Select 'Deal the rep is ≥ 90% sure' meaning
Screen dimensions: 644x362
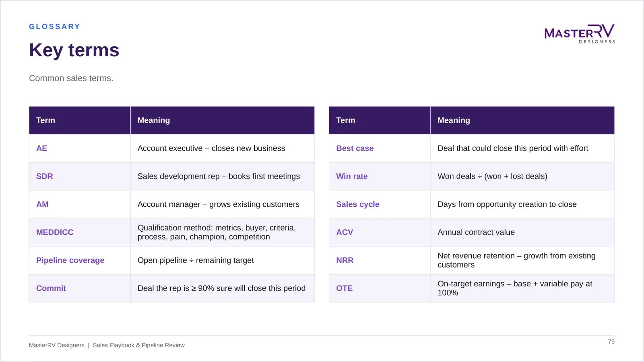(x=221, y=288)
